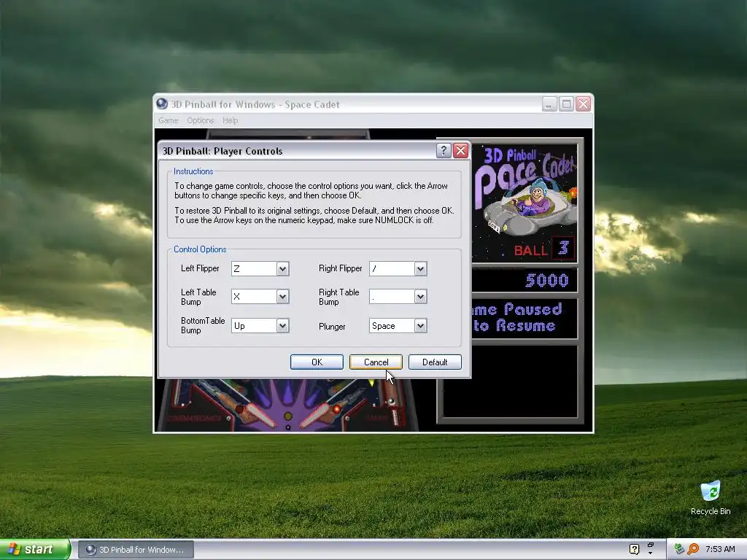Open the Bottom Table Bump dropdown arrow
This screenshot has height=560, width=747.
282,326
